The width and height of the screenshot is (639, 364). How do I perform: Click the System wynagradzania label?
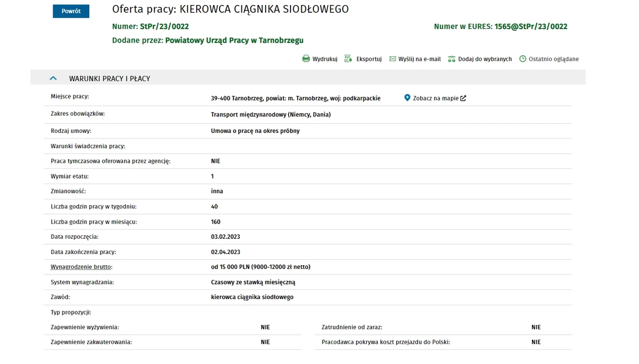82,282
